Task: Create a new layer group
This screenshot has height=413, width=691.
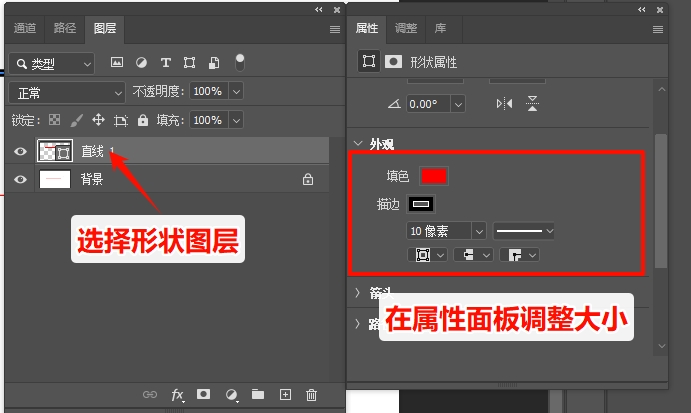Action: point(258,394)
